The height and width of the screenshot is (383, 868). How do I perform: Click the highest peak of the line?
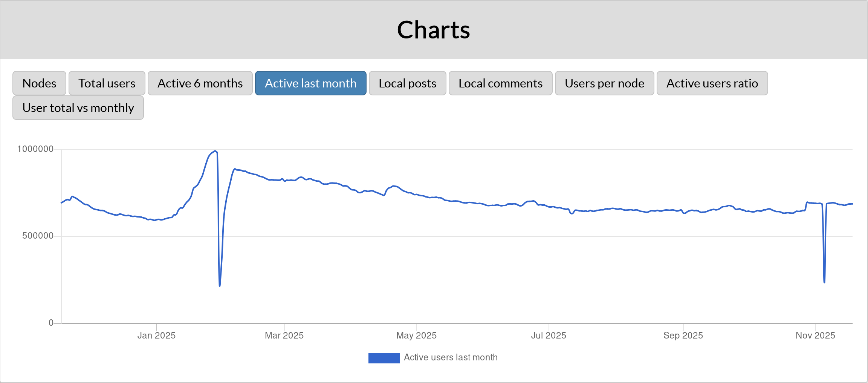[x=215, y=151]
